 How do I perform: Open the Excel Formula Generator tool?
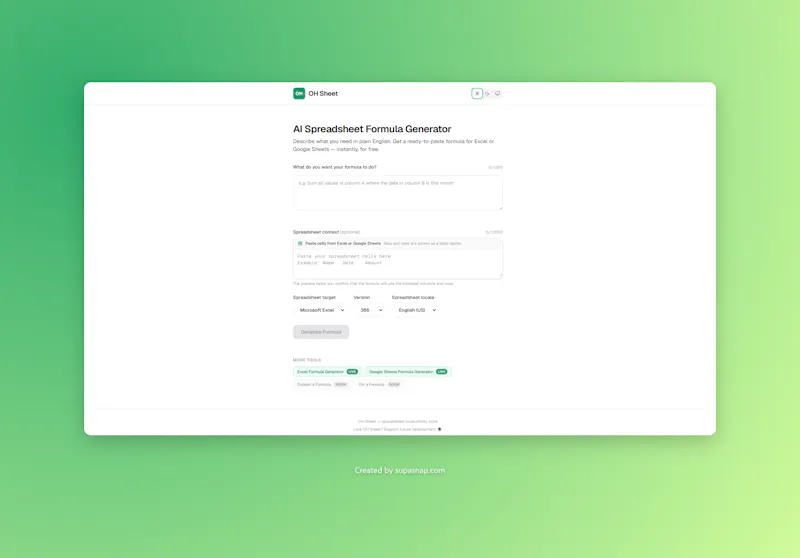coord(327,372)
